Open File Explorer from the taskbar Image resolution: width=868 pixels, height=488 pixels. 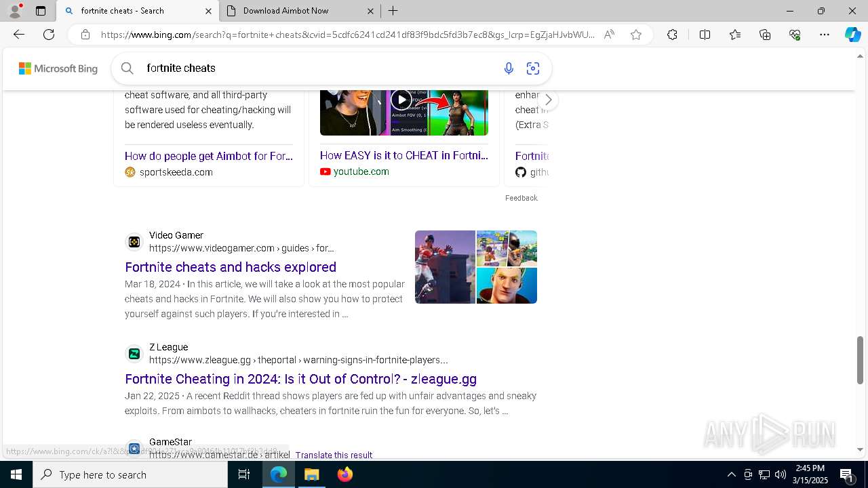(x=312, y=474)
